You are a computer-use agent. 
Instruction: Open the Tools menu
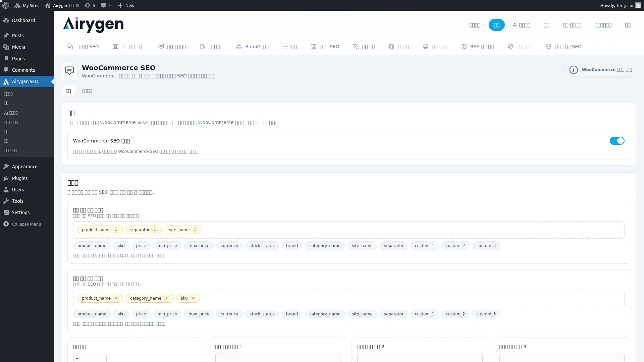click(27, 201)
